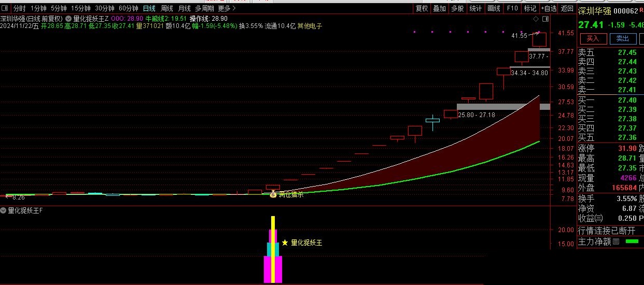Click the diamond icon at chart top-right
The image size is (644, 285).
(x=535, y=19)
